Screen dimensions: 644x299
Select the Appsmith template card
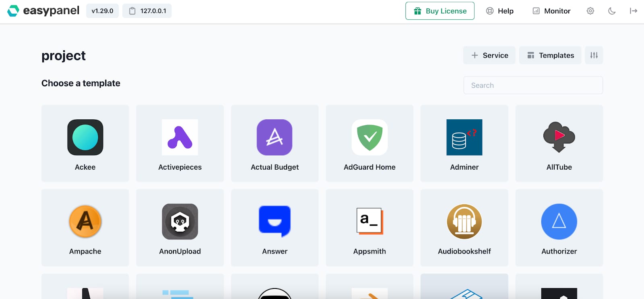pos(369,228)
